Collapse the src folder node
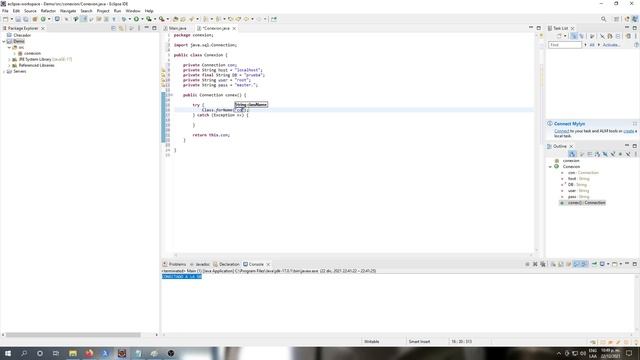 (9, 47)
